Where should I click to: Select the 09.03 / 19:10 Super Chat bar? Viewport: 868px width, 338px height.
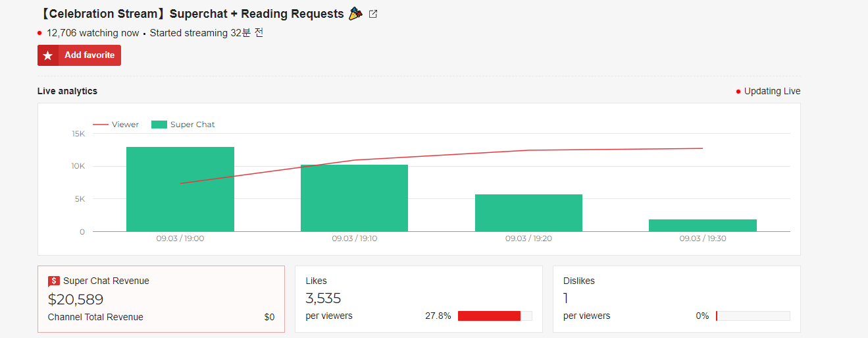(354, 198)
